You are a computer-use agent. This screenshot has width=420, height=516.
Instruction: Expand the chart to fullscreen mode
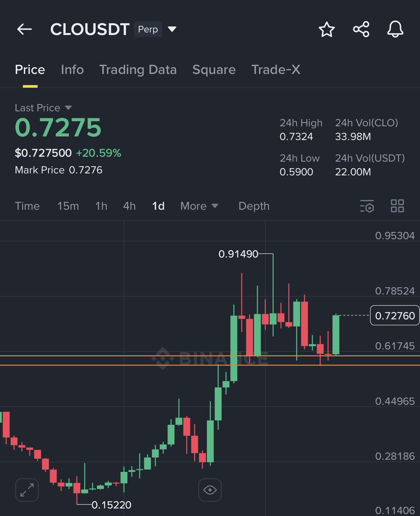pyautogui.click(x=27, y=490)
